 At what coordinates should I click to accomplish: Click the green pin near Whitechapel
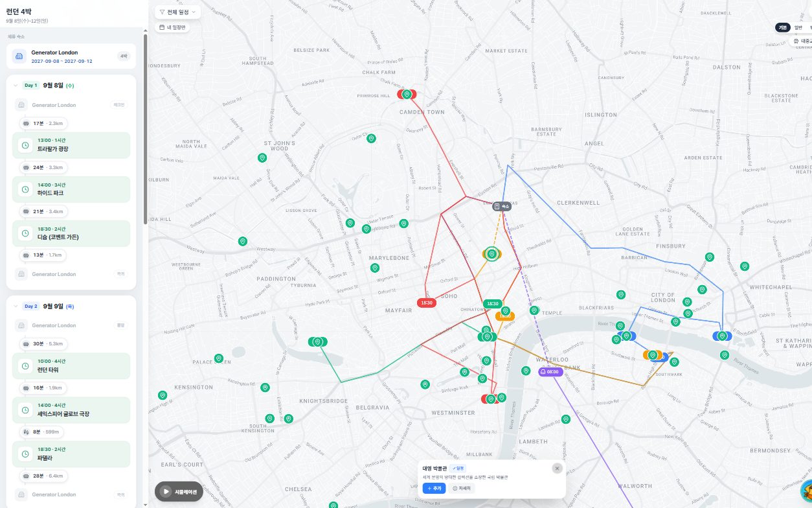(745, 266)
